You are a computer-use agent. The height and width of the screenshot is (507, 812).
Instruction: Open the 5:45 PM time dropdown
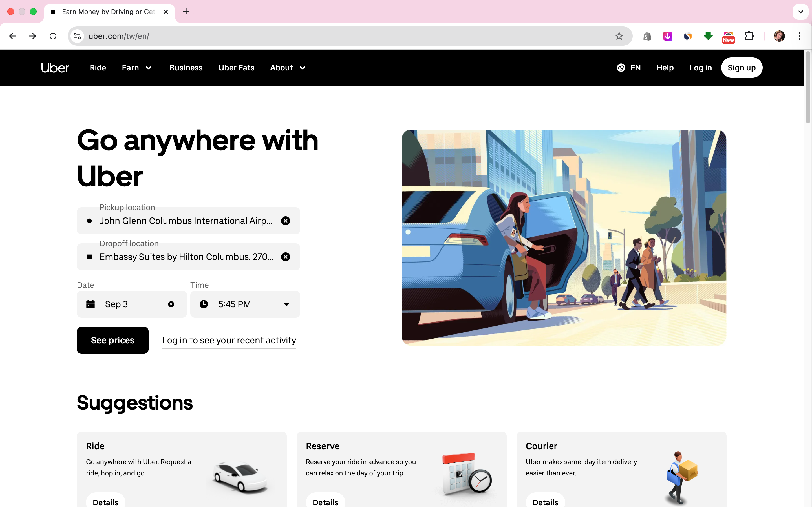pyautogui.click(x=245, y=304)
